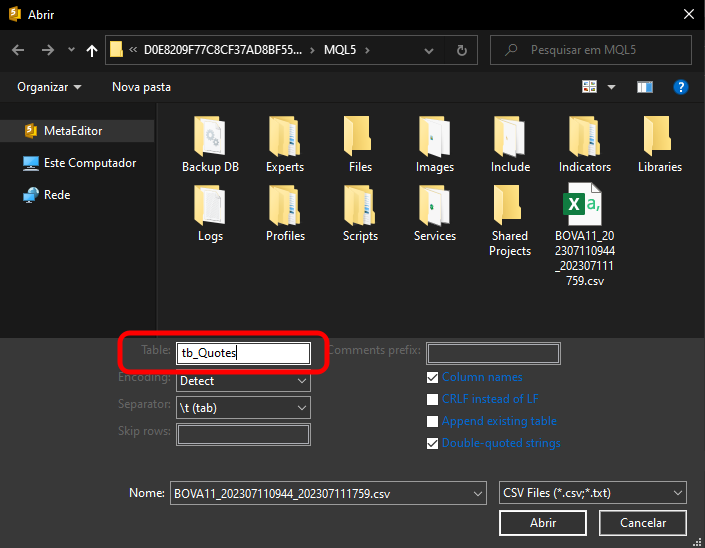Image resolution: width=705 pixels, height=548 pixels.
Task: Click the help question mark icon
Action: tap(680, 87)
